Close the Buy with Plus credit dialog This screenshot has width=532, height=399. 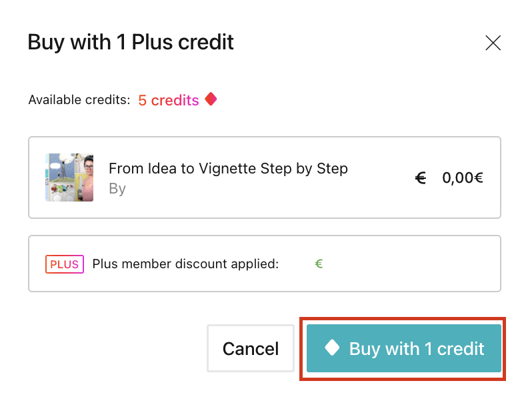tap(493, 43)
